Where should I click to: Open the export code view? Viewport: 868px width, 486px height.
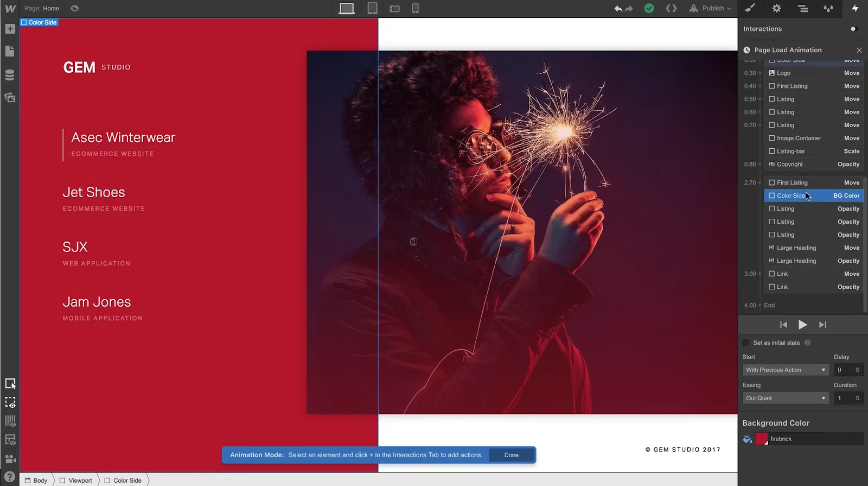point(671,8)
